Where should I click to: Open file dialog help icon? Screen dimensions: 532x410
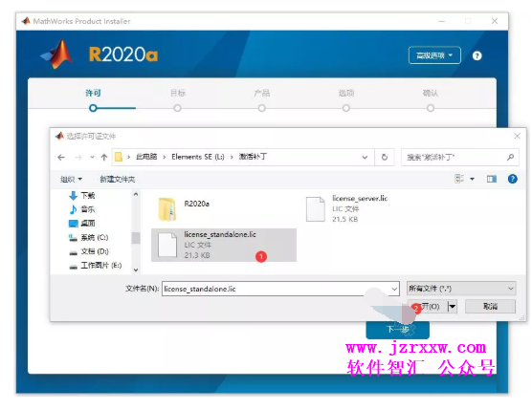[x=512, y=179]
